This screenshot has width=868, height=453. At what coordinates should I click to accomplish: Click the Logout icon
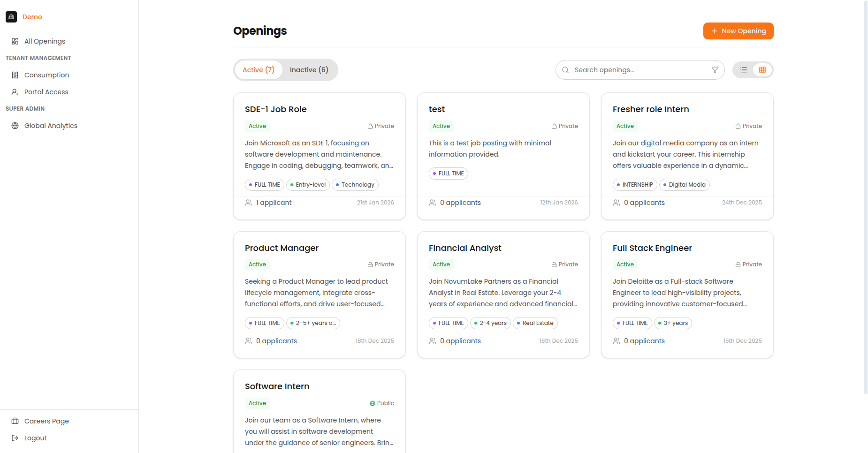point(14,438)
